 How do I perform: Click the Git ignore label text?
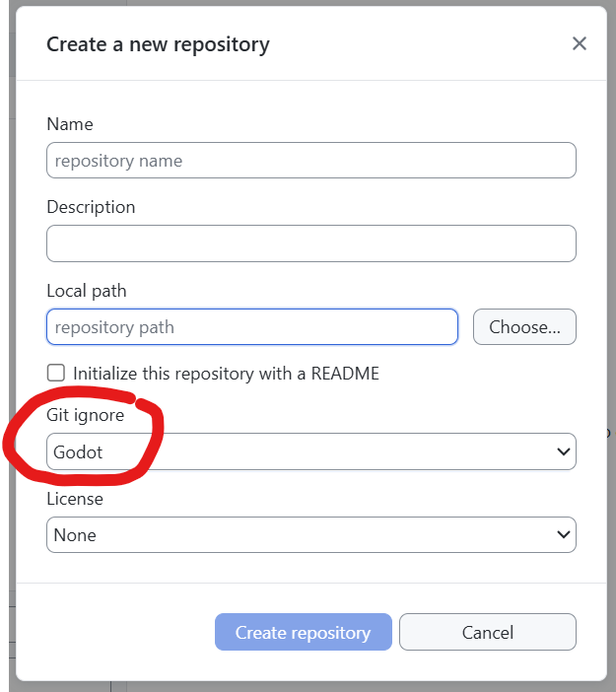click(86, 415)
